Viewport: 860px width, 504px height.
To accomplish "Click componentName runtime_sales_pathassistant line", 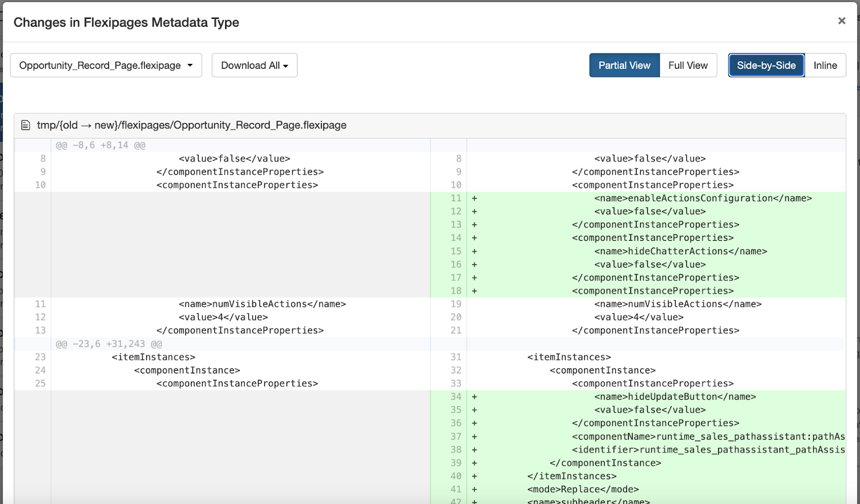I will pyautogui.click(x=708, y=436).
